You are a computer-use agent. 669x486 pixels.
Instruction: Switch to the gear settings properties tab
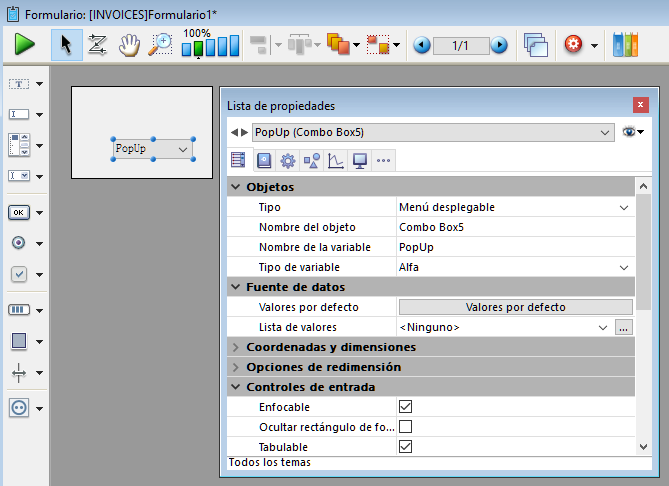coord(287,160)
